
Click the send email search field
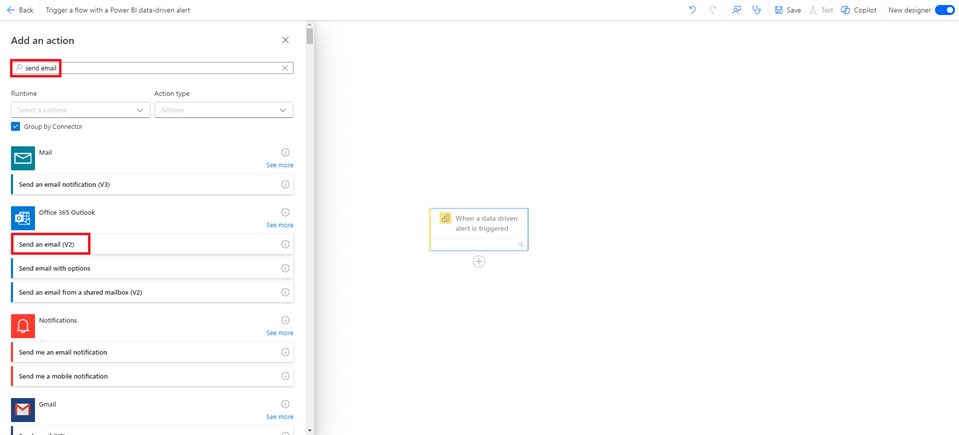pos(150,68)
